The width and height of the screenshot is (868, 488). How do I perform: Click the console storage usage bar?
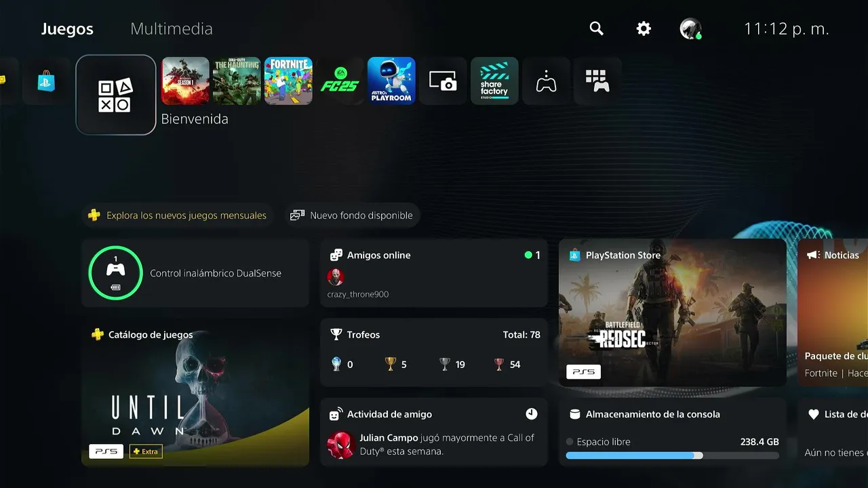(673, 455)
